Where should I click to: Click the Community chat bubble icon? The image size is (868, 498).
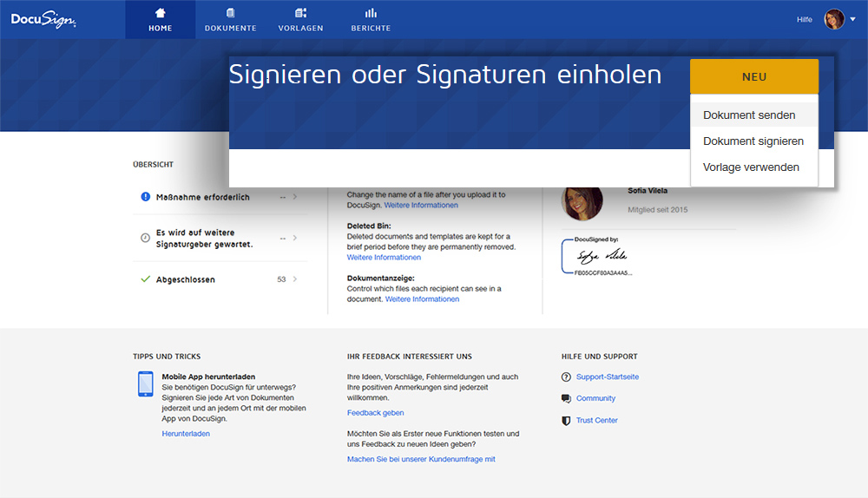[x=567, y=398]
